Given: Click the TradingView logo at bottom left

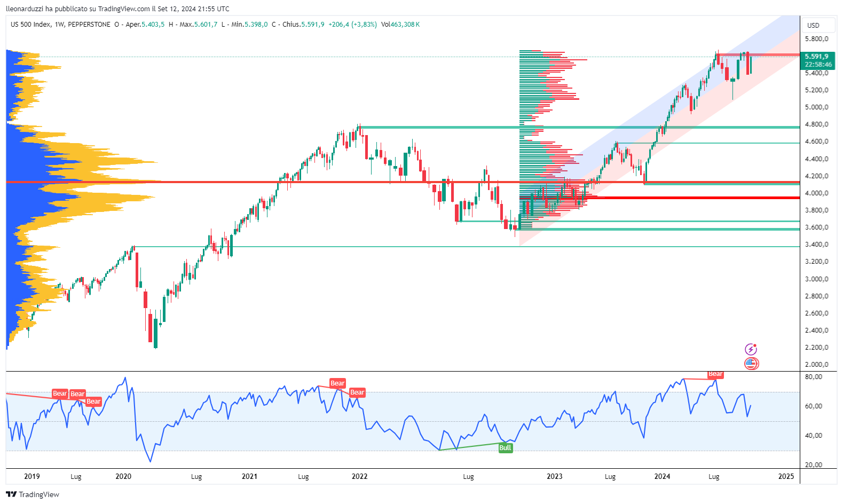Looking at the screenshot, I should pos(33,494).
